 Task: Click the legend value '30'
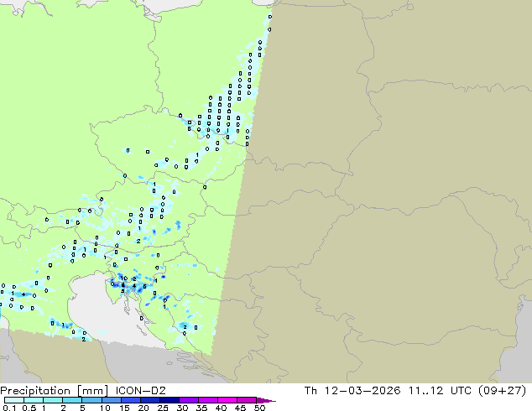click(183, 408)
